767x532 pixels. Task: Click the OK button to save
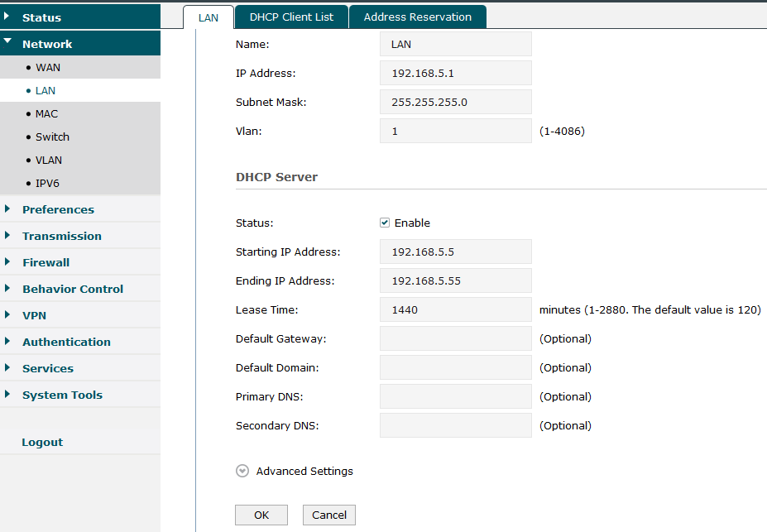click(261, 514)
